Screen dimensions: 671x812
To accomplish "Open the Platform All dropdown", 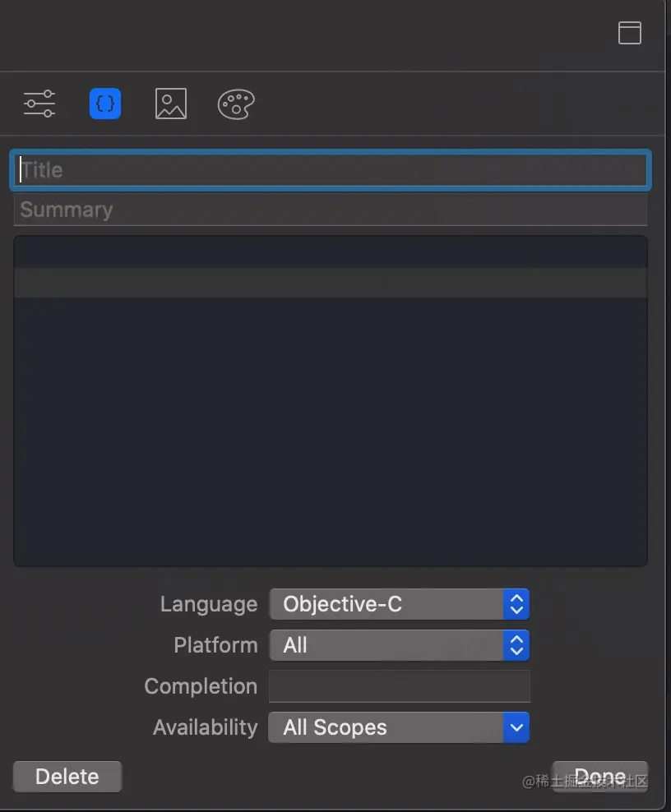I will (x=399, y=645).
